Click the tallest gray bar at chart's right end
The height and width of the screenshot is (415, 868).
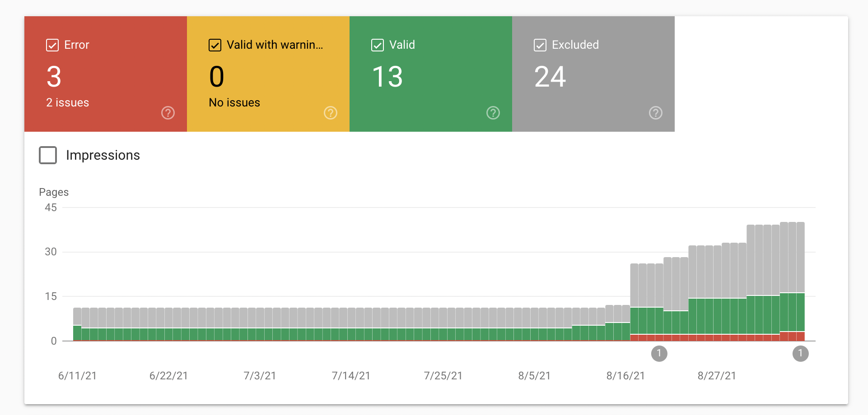800,257
